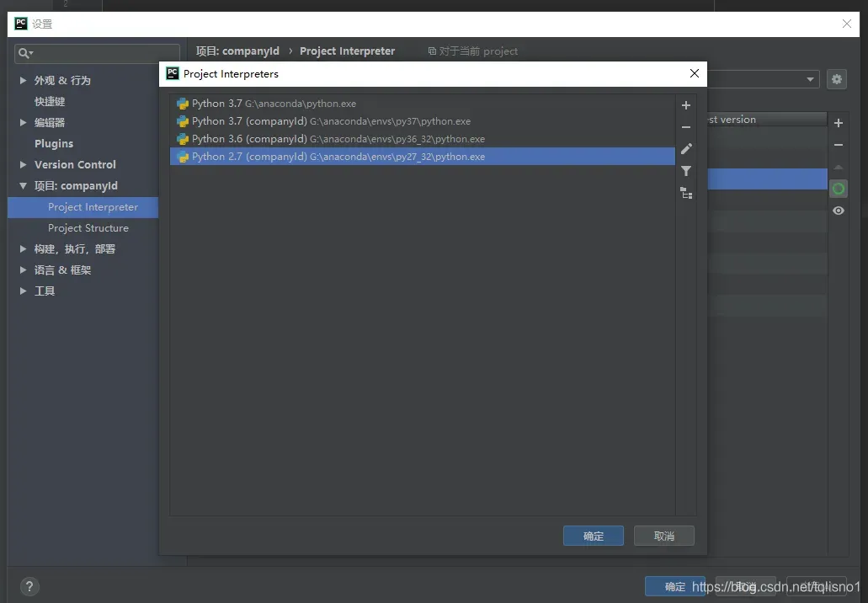868x603 pixels.
Task: Select Python 2.7 (companyId) py27_32 interpreter
Action: click(x=423, y=157)
